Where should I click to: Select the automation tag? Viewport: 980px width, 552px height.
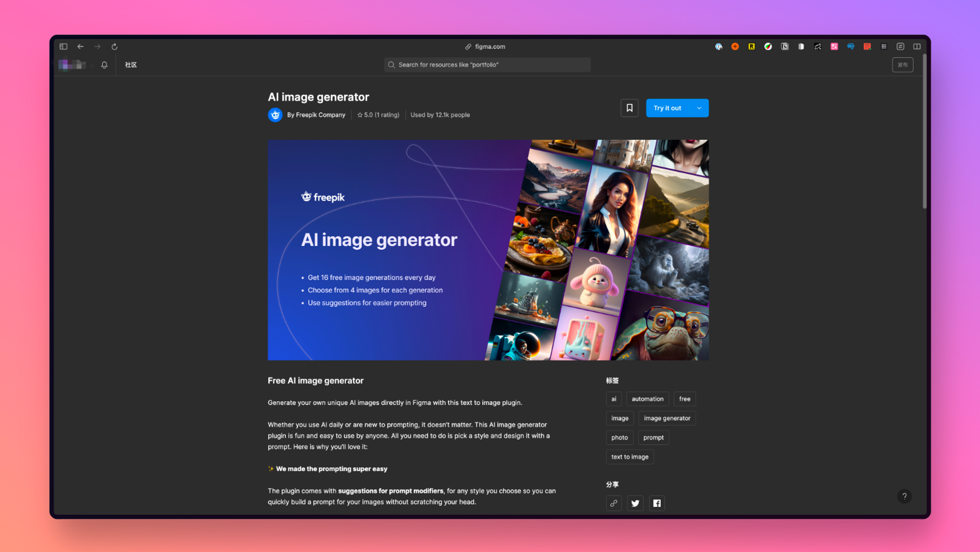(x=648, y=399)
